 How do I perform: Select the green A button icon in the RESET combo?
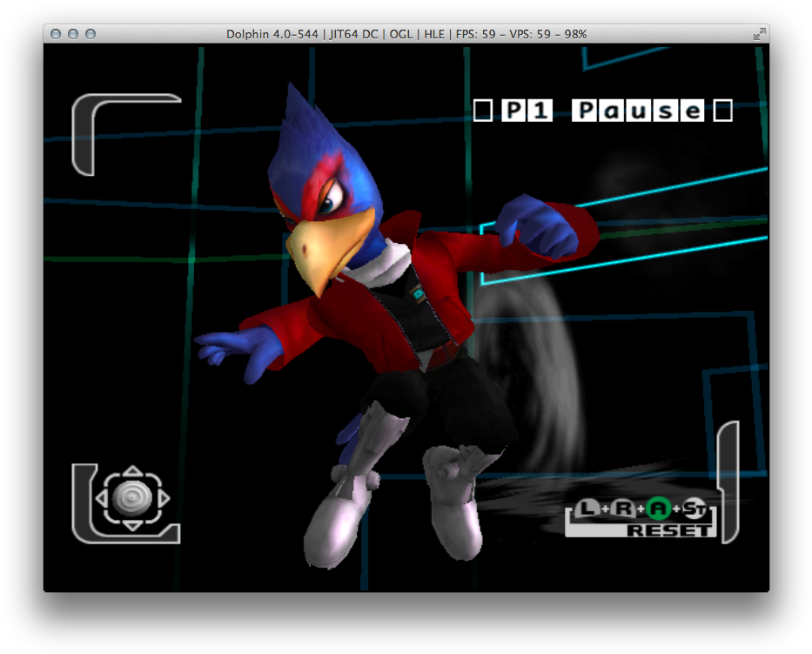(659, 508)
